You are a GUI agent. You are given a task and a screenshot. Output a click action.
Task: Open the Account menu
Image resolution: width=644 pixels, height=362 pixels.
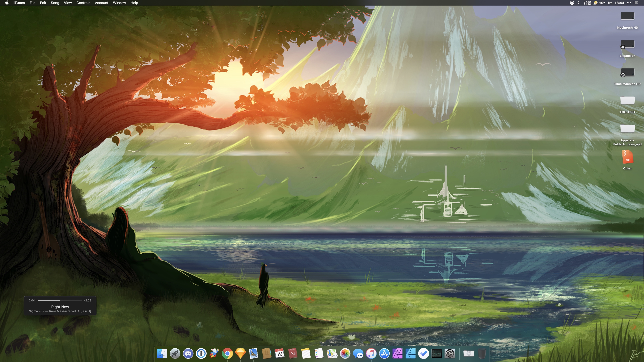[x=101, y=3]
